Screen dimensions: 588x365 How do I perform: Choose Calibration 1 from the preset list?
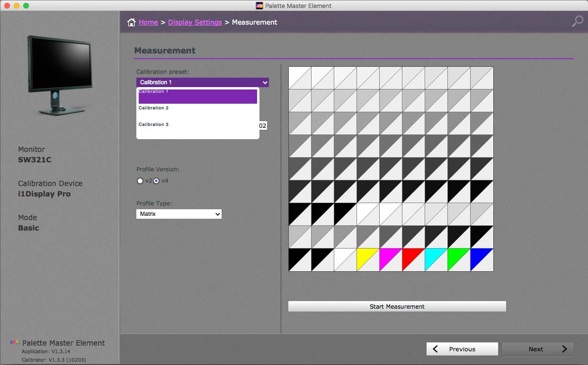coord(198,96)
